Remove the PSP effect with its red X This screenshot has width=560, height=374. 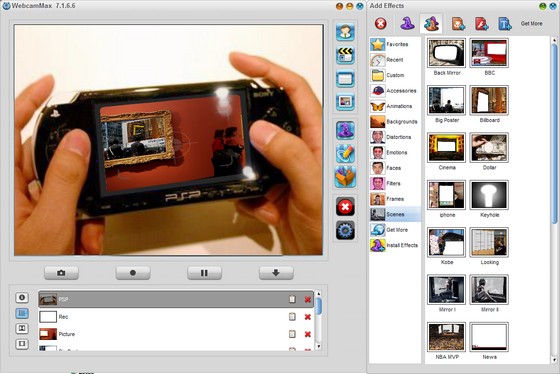click(x=308, y=300)
